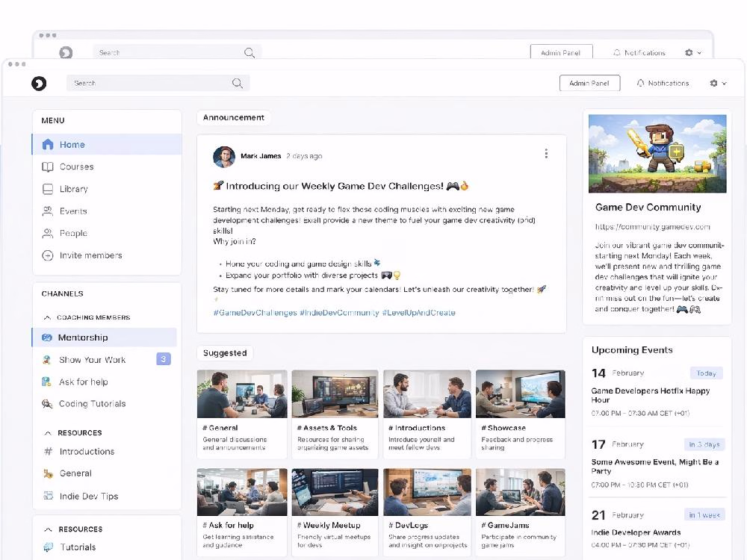The width and height of the screenshot is (747, 560).
Task: Open Some Awesome Event, Might Be a Party
Action: [x=654, y=466]
